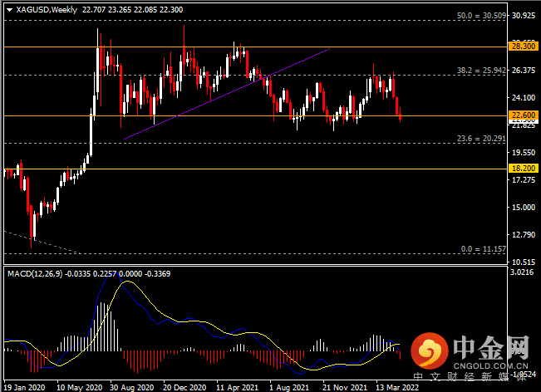Select the 26.375 price scale value
This screenshot has width=541, height=392.
tap(524, 71)
